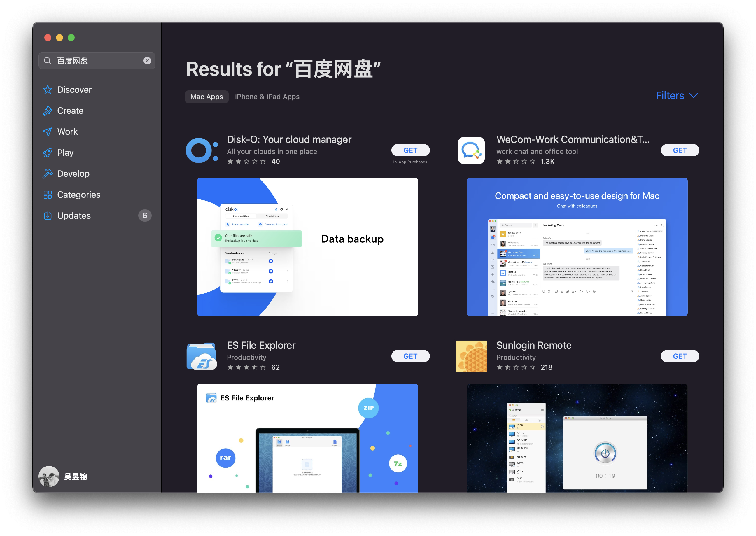Click the Develop hammer icon
The height and width of the screenshot is (536, 756).
pos(48,174)
